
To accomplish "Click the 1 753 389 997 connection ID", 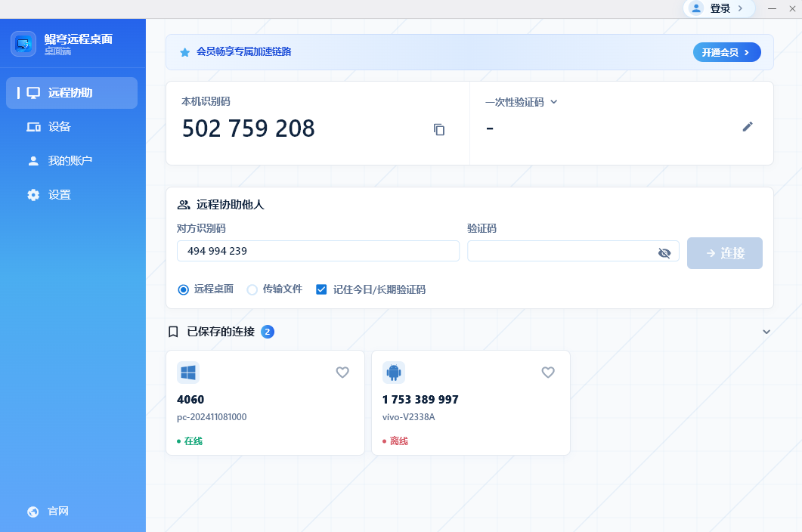I will [420, 400].
